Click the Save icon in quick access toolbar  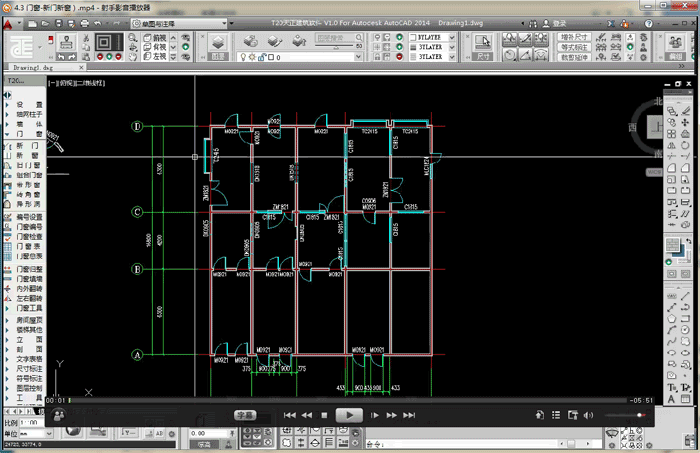tap(58, 24)
